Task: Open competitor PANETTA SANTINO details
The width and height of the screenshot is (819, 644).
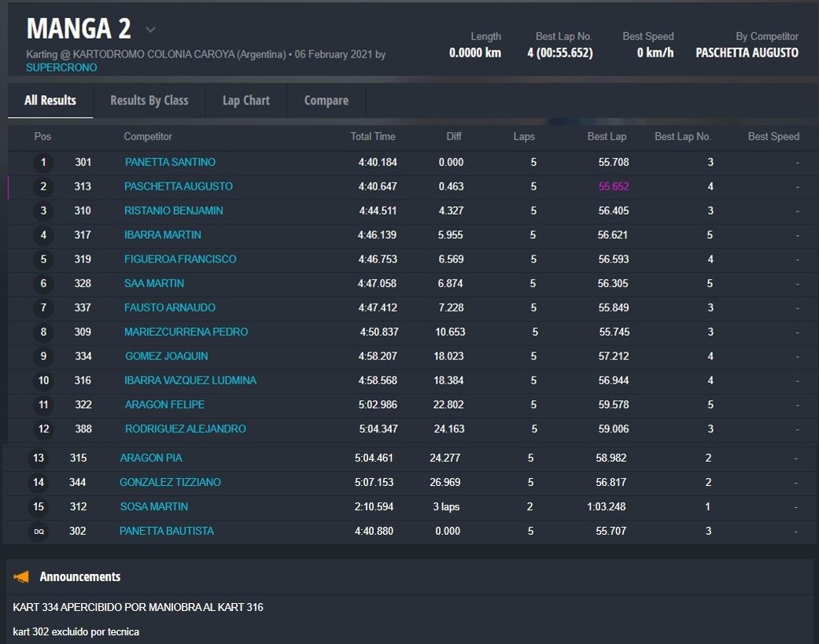Action: click(170, 163)
